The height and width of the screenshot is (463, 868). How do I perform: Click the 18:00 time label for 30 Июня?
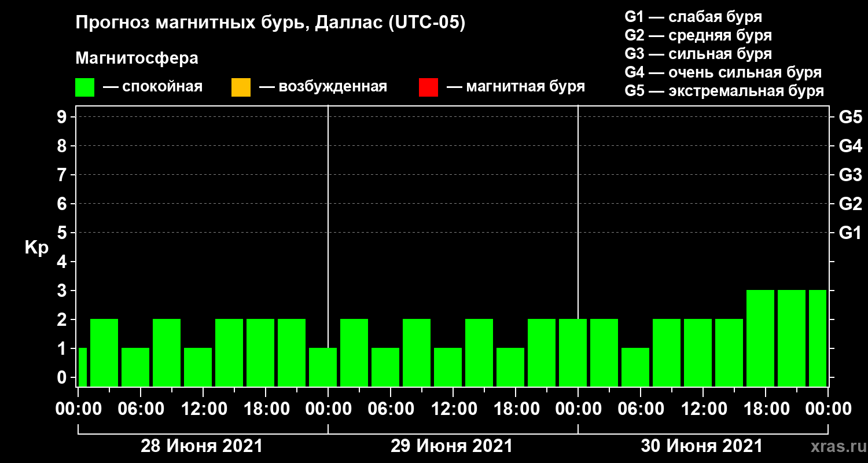point(766,409)
